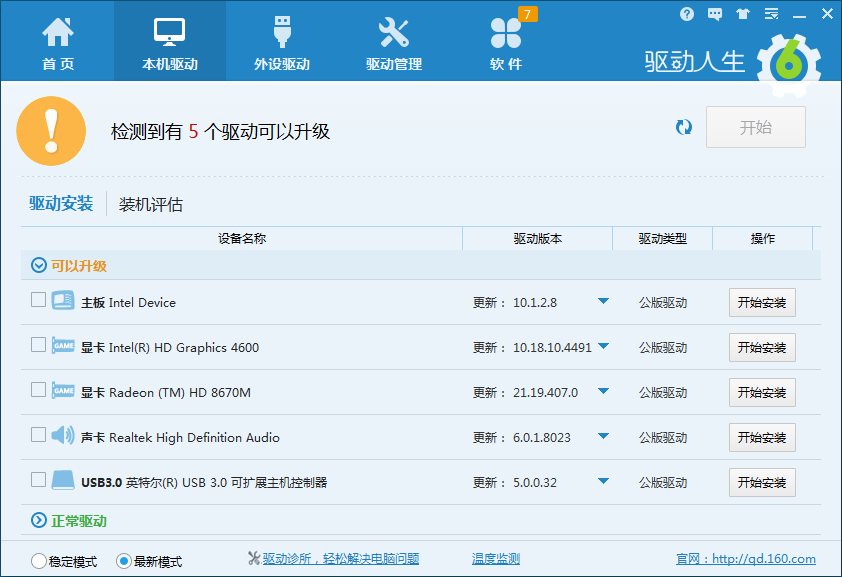Click the 驱动人生 6 gear logo
Viewport: 842px width, 577px height.
(788, 65)
